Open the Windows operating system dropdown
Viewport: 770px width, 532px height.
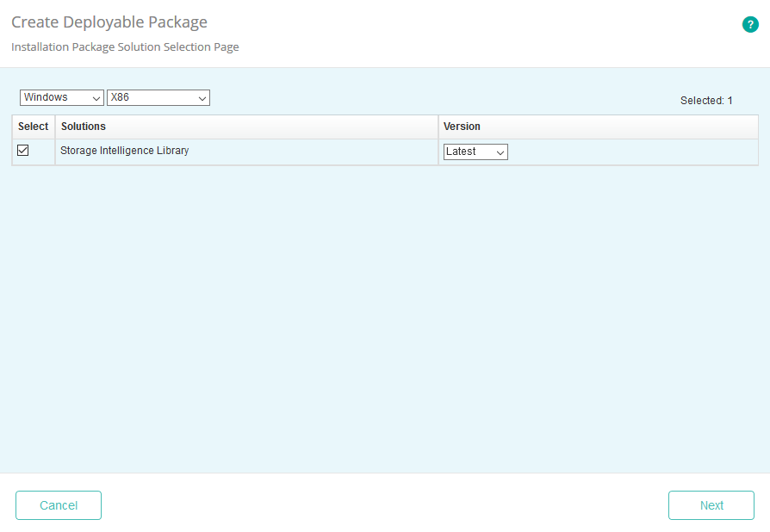61,98
